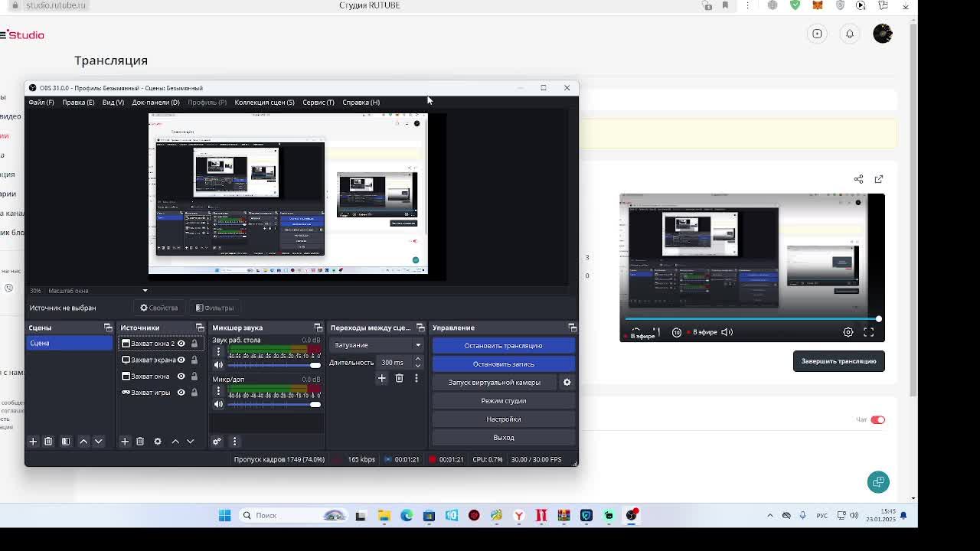This screenshot has height=551, width=980.
Task: Add a new source with plus icon
Action: click(125, 442)
